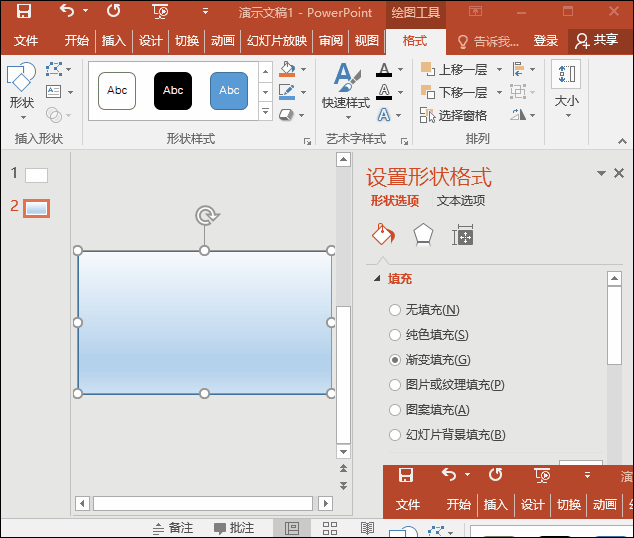The width and height of the screenshot is (634, 538).
Task: Select the Picture or Texture Fill (图片或纹理填充) option
Action: [x=396, y=385]
